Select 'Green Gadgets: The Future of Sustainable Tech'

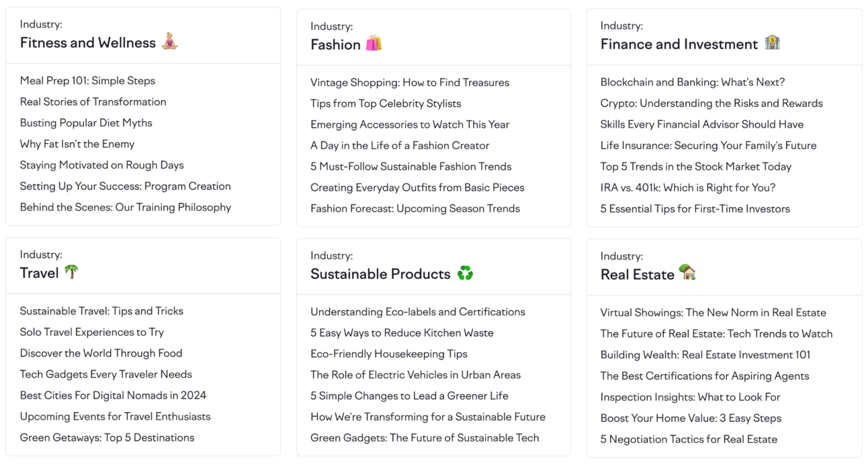(x=425, y=438)
